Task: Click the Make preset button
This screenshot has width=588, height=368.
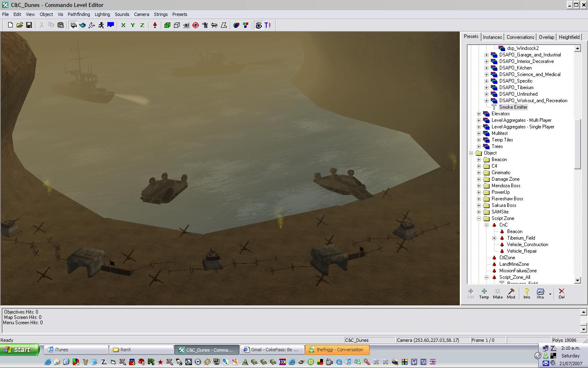Action: [497, 293]
